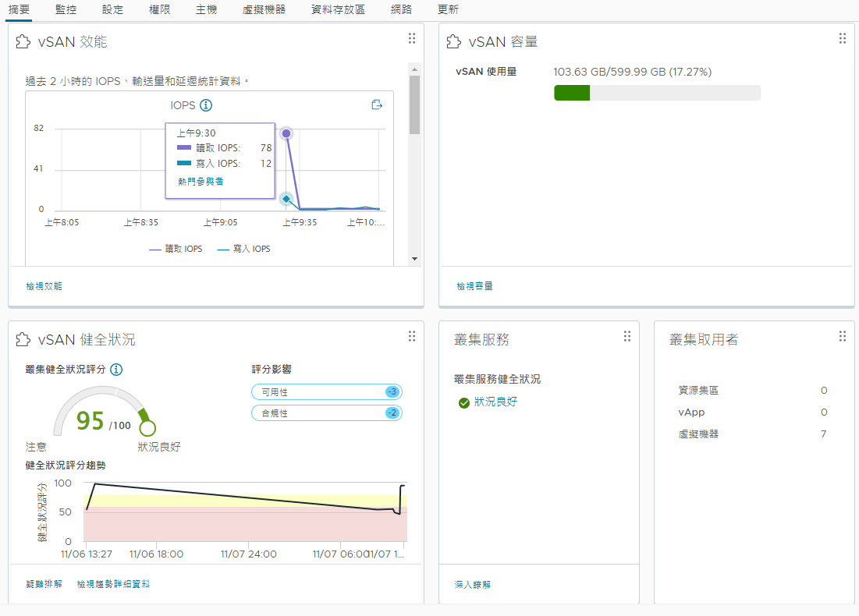Click the performance panel scrollbar thumb
The image size is (859, 616).
[x=415, y=104]
